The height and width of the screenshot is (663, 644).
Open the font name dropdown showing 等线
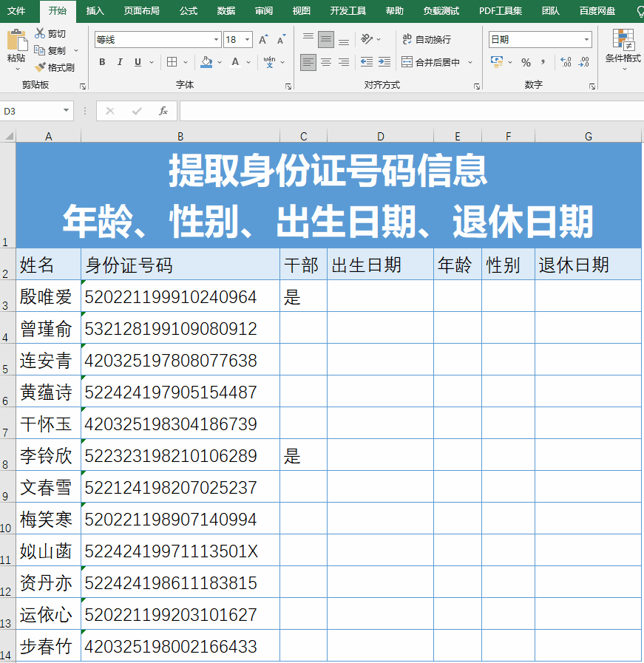(x=217, y=40)
